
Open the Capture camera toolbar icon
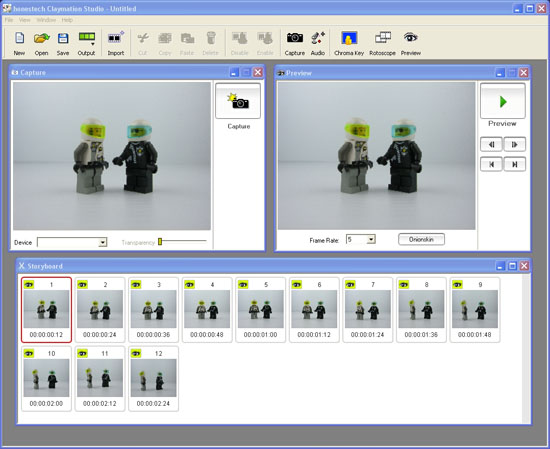point(295,37)
